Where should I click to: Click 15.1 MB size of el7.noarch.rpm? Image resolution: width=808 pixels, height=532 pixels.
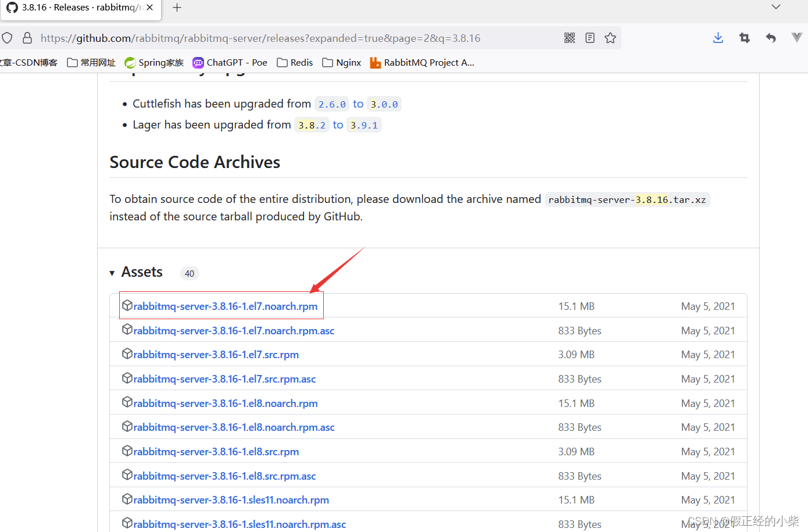pyautogui.click(x=576, y=306)
